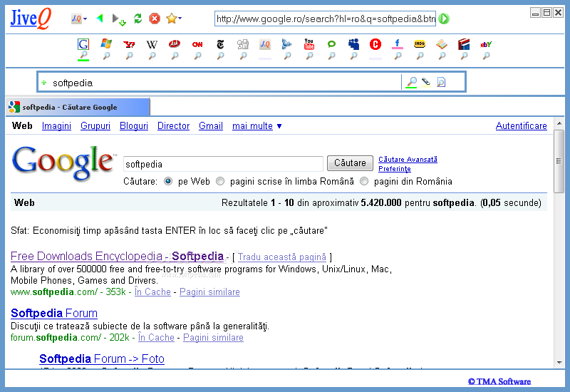Image resolution: width=570 pixels, height=392 pixels.
Task: Focus the Google search text box
Action: coord(223,164)
